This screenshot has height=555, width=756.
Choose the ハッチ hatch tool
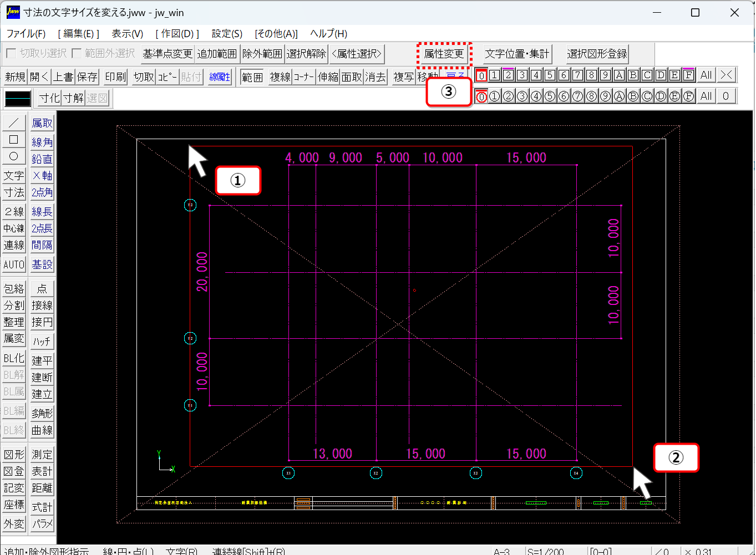pyautogui.click(x=42, y=342)
